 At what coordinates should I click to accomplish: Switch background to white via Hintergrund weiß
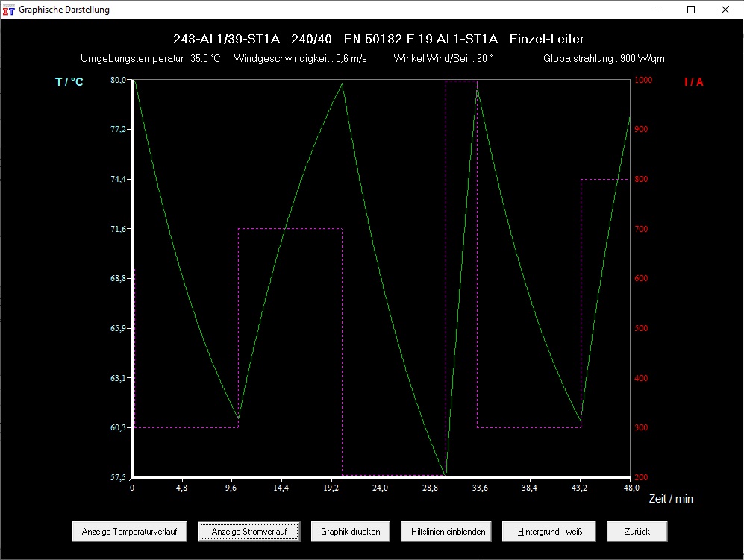[548, 531]
